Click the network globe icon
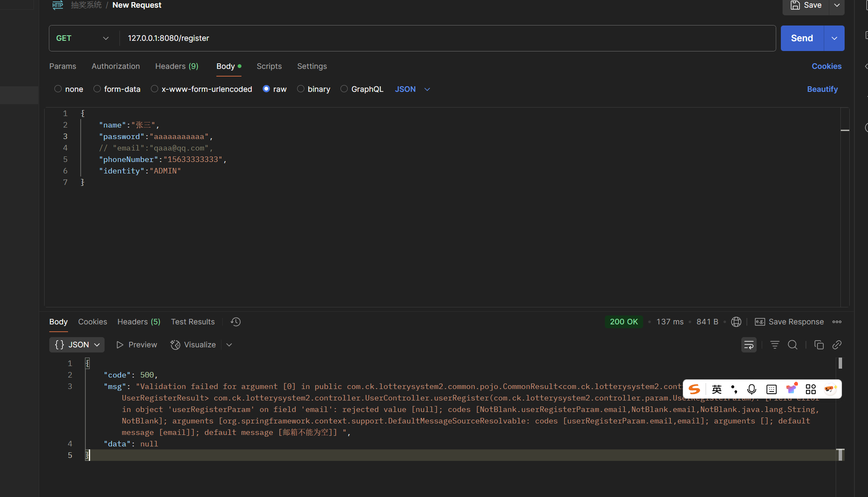 (736, 322)
